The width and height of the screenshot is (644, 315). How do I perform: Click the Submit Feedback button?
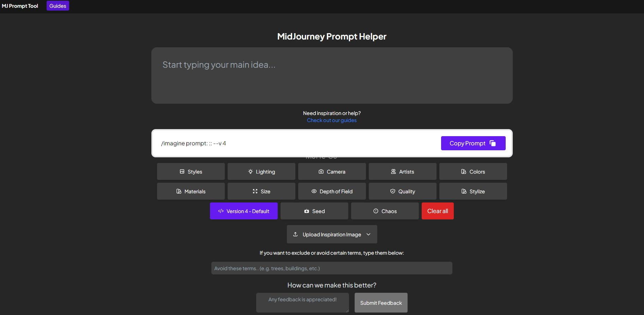click(x=381, y=303)
